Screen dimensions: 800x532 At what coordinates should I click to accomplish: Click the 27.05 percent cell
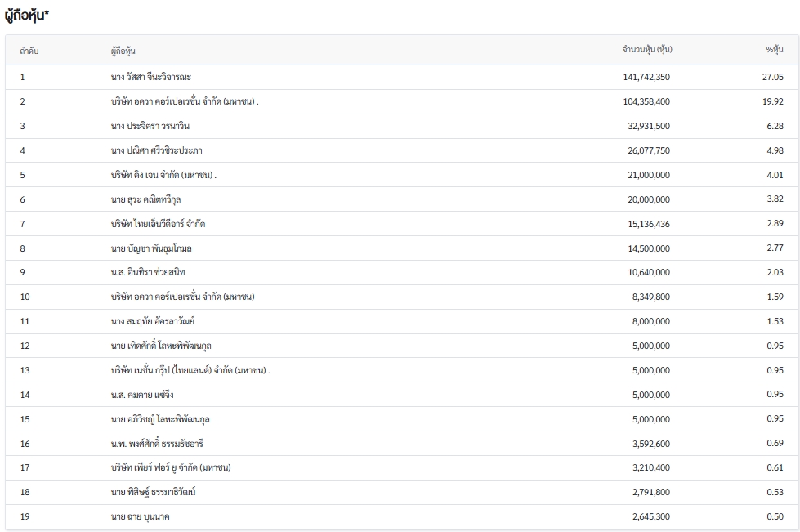point(772,77)
